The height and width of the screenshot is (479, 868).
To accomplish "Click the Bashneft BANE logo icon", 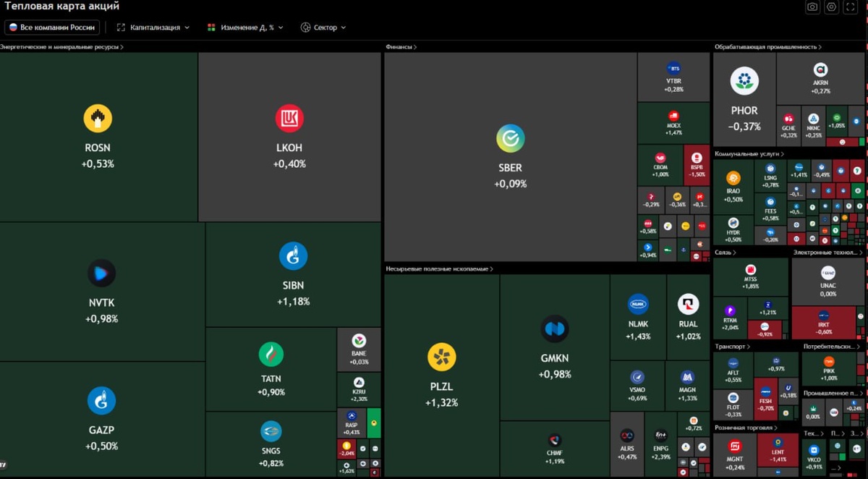I will tap(359, 341).
